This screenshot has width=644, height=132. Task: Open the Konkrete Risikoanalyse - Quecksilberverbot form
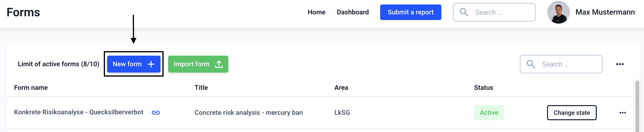pos(78,112)
